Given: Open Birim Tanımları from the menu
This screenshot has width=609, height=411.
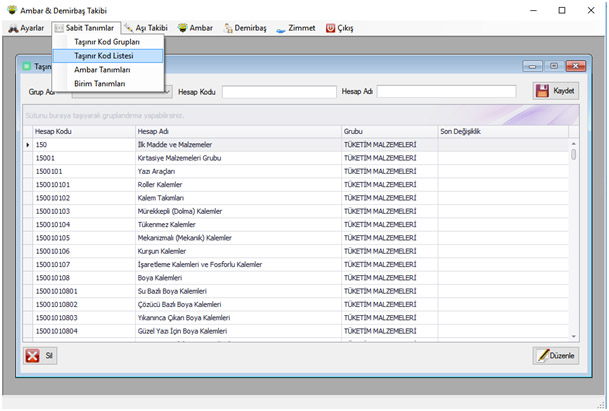Looking at the screenshot, I should click(x=100, y=83).
